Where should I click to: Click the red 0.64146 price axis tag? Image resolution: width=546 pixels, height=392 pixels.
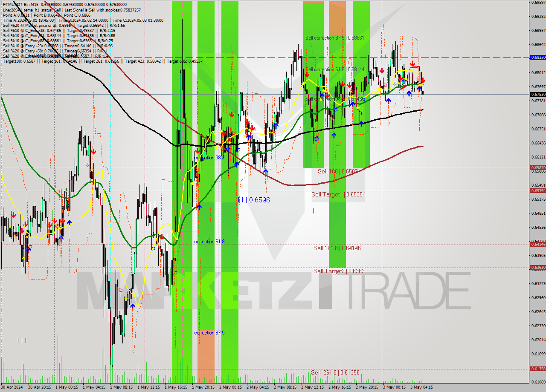tap(537, 244)
